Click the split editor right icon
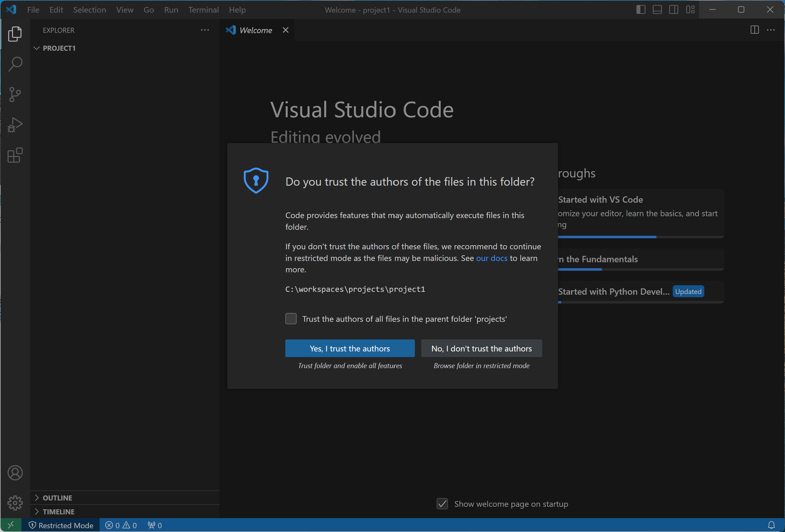The image size is (785, 532). [754, 30]
